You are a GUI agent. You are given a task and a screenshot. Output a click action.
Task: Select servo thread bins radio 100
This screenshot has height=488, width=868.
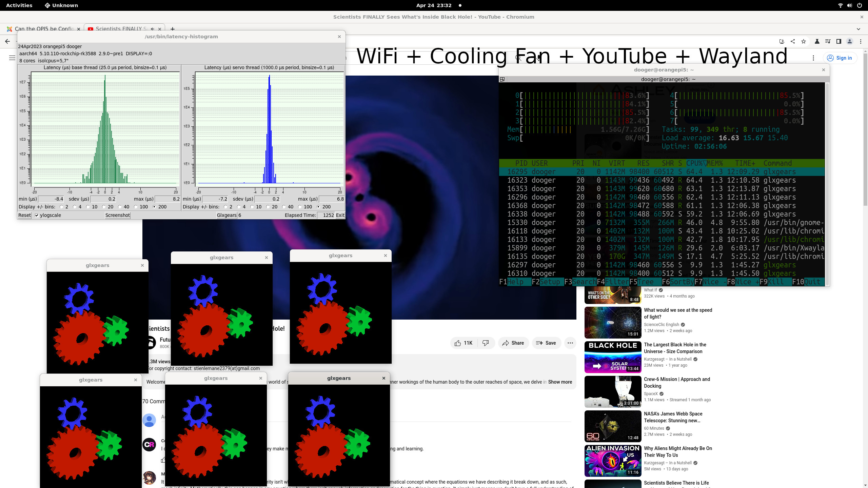click(x=300, y=207)
